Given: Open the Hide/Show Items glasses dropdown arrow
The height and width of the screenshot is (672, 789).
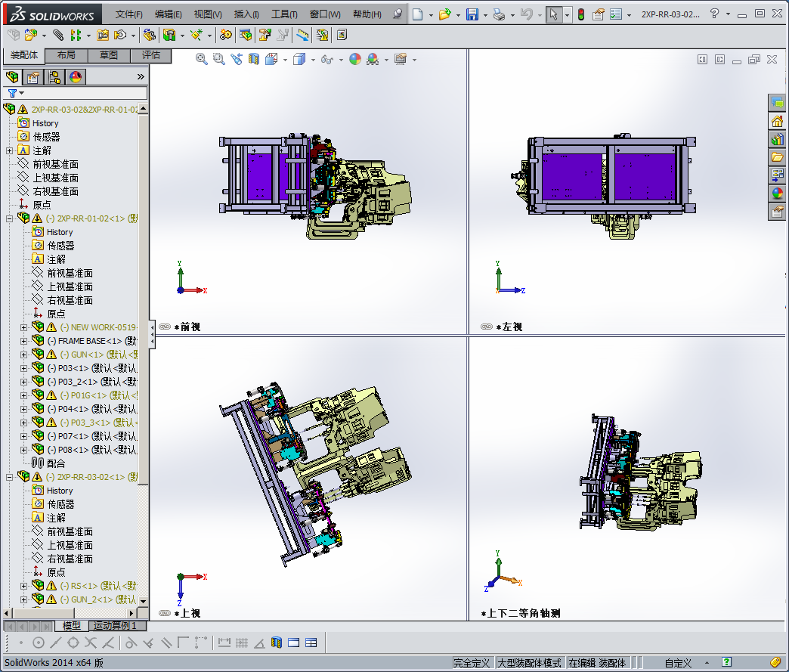Looking at the screenshot, I should pos(341,60).
